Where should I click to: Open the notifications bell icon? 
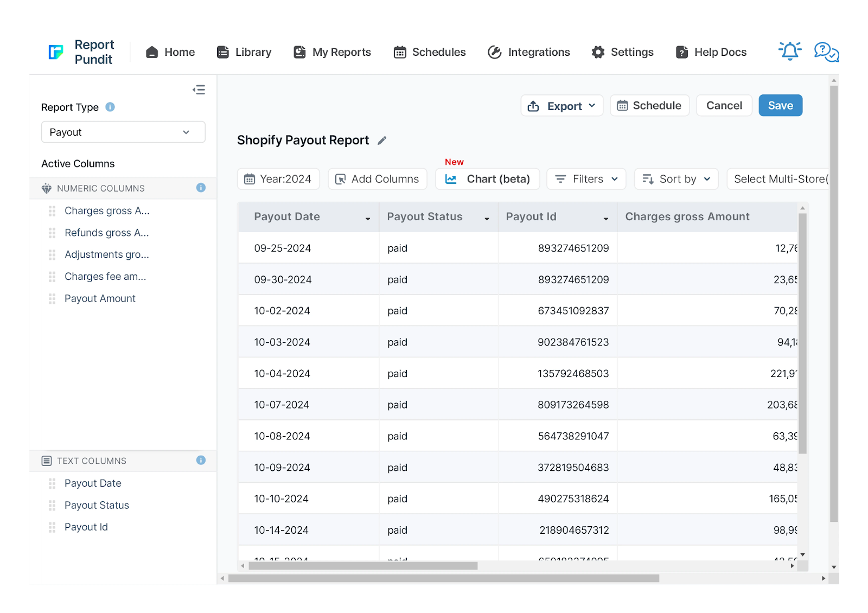[790, 51]
